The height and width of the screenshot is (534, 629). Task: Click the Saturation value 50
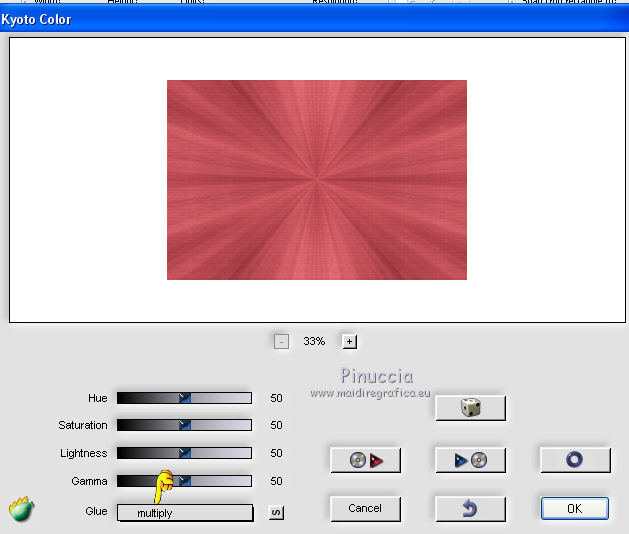coord(276,425)
